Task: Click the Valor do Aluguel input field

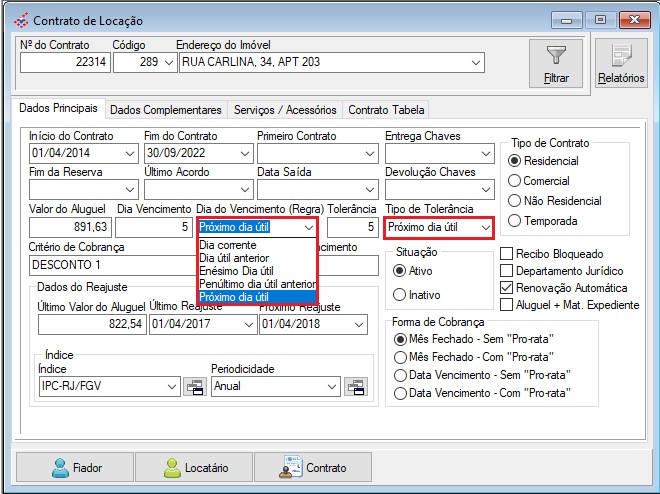Action: point(70,228)
